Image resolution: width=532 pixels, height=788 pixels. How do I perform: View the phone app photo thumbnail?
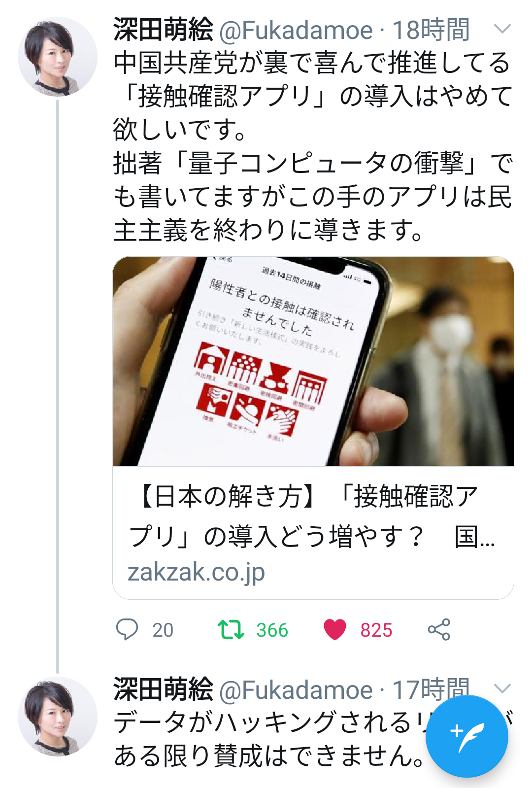[x=313, y=361]
